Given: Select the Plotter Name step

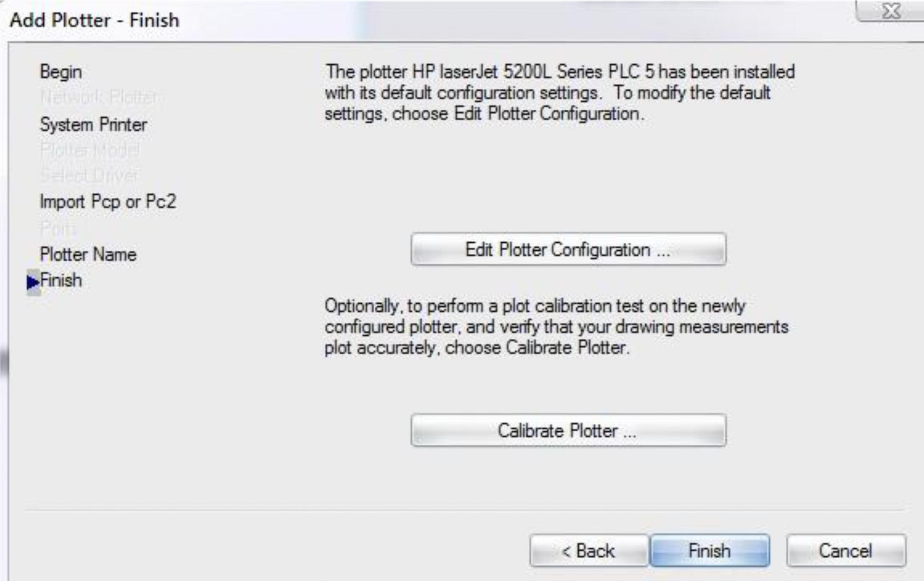Looking at the screenshot, I should pos(88,254).
